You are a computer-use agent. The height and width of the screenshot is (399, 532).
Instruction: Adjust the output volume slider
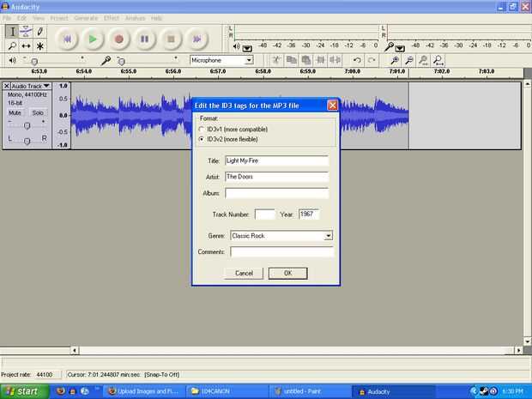[34, 62]
